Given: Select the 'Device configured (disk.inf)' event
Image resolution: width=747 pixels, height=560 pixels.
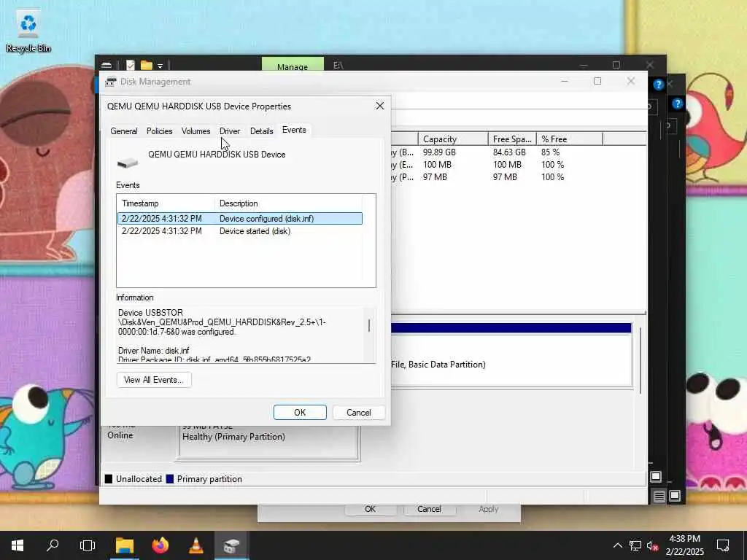Looking at the screenshot, I should (239, 219).
